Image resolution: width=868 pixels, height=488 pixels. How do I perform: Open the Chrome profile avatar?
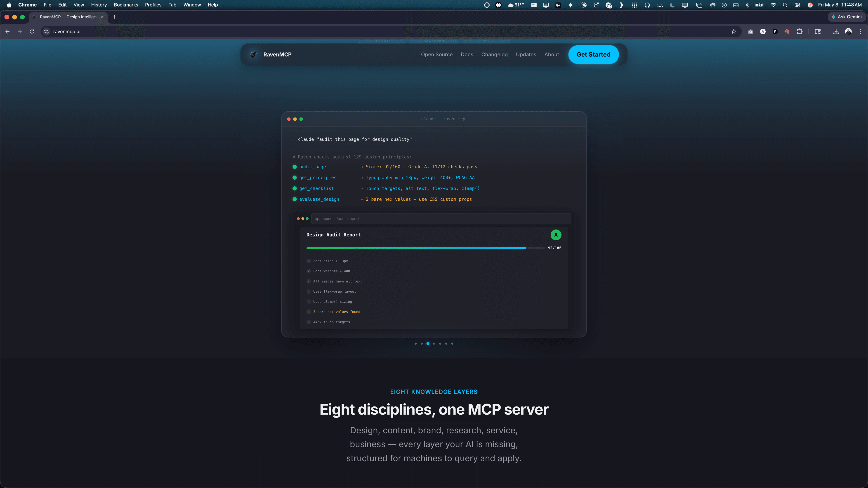pyautogui.click(x=849, y=32)
